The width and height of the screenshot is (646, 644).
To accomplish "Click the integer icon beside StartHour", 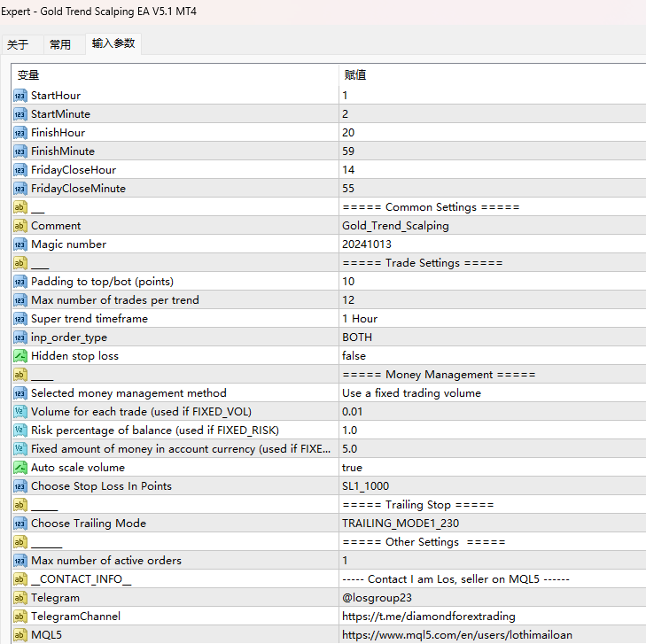I will tap(19, 96).
